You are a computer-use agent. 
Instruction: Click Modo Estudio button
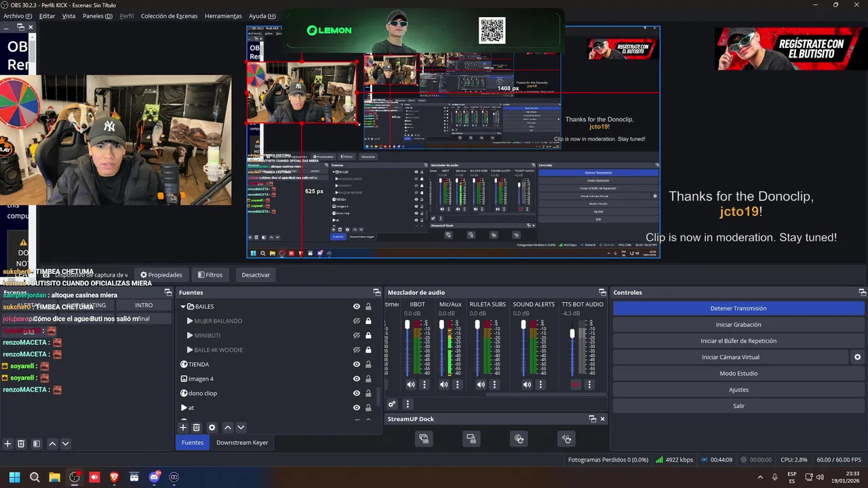(738, 373)
